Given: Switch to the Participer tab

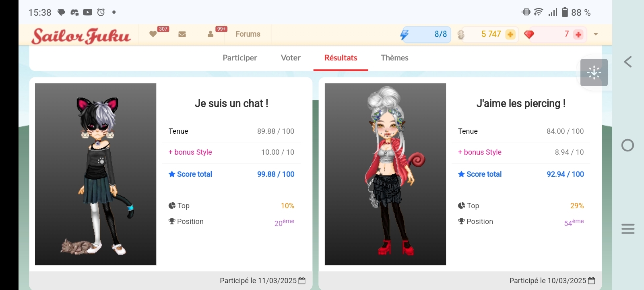Looking at the screenshot, I should pyautogui.click(x=240, y=58).
